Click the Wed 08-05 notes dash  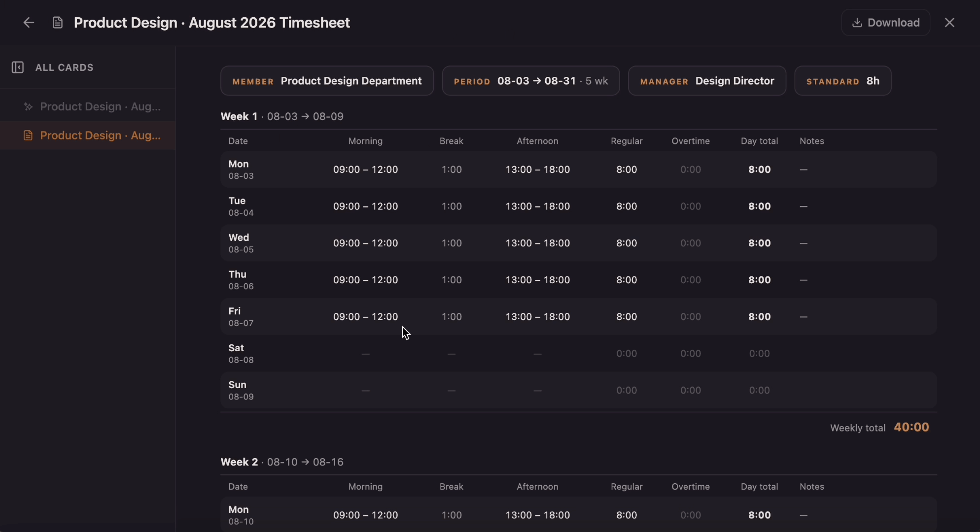pyautogui.click(x=804, y=243)
